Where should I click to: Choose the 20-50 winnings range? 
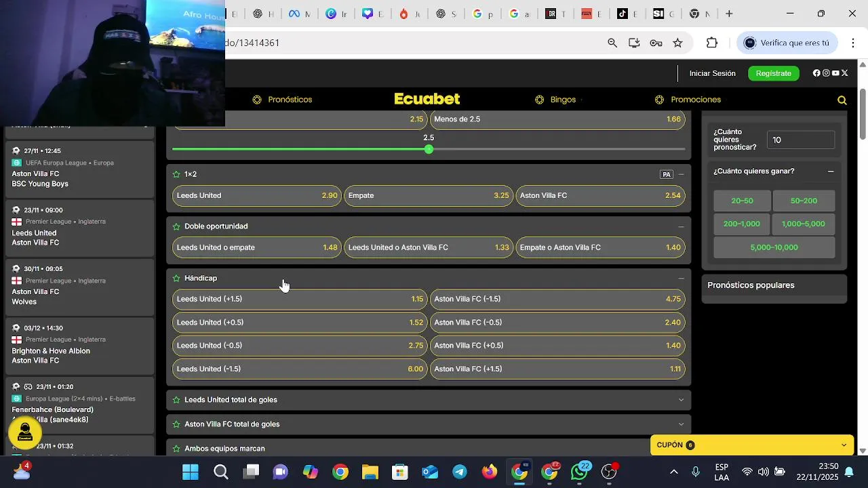[x=742, y=201]
